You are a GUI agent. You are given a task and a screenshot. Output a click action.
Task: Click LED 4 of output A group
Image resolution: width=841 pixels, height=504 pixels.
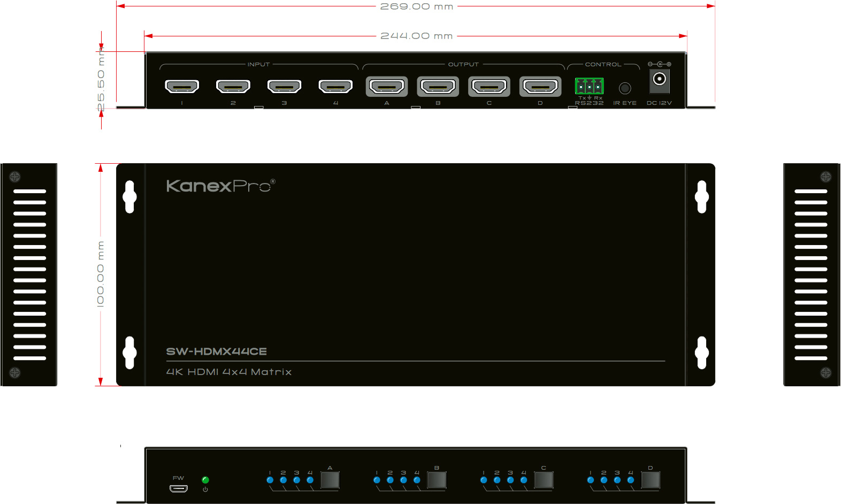(x=310, y=480)
